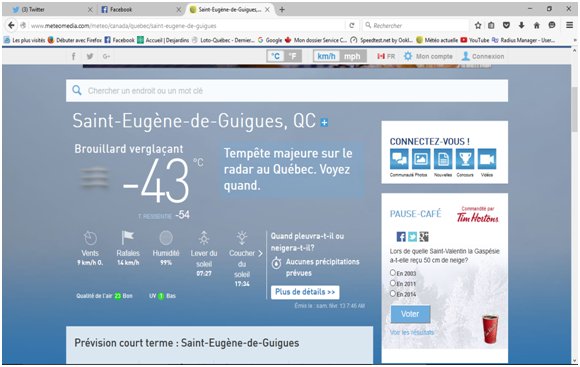Viewport: 580px width, 367px height.
Task: Switch wind speed to mph
Action: coord(352,56)
